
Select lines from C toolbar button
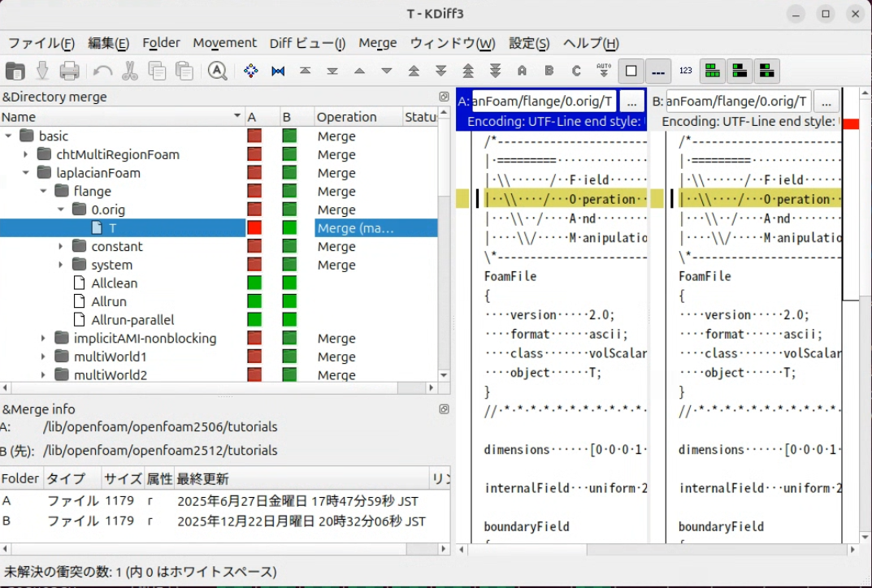pos(576,71)
